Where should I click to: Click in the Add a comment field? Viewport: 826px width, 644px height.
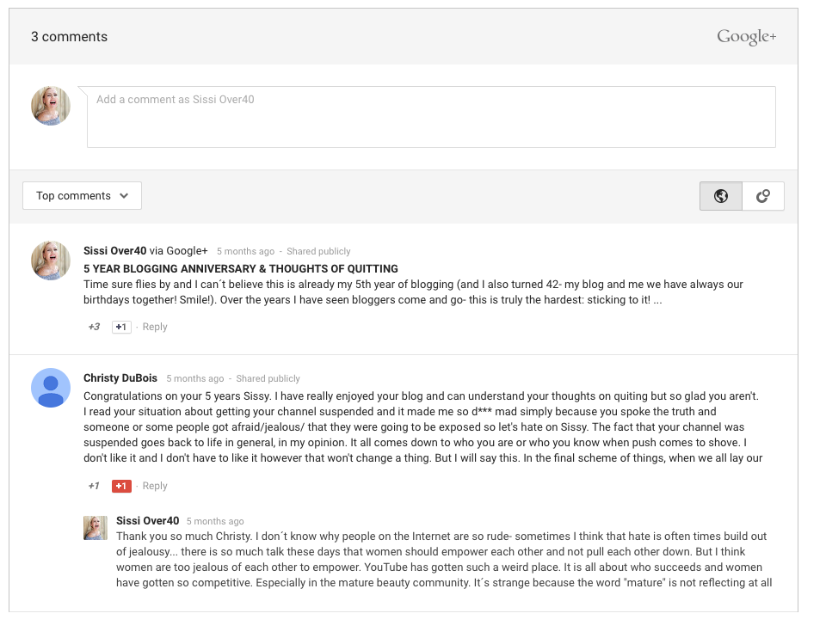(x=431, y=117)
